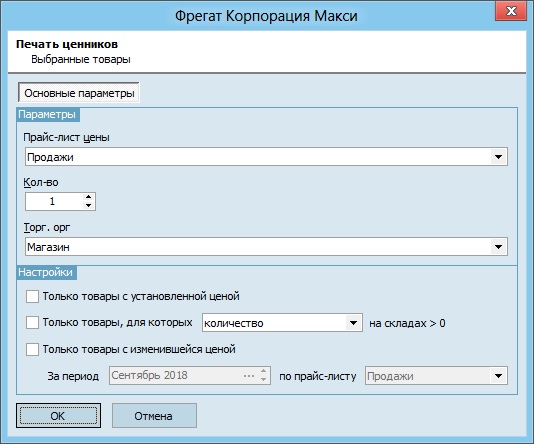This screenshot has width=534, height=444.
Task: Close the Фрегат Корпорация Макси dialog
Action: click(511, 11)
